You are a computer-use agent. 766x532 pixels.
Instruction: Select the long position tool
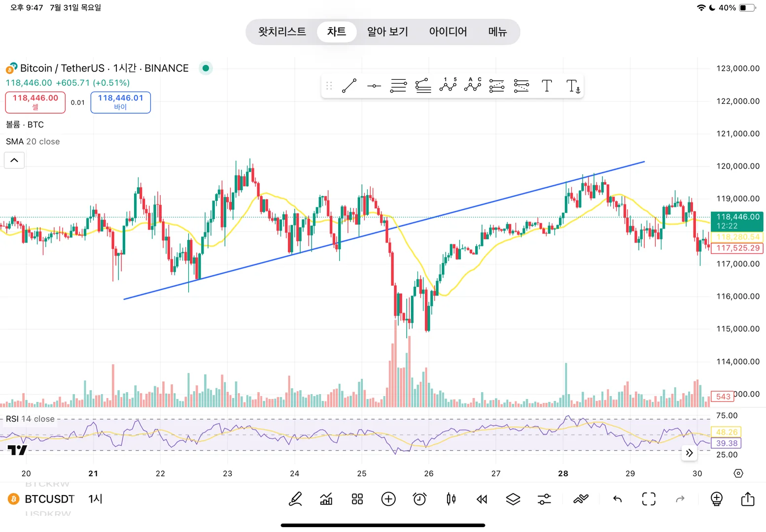(x=497, y=86)
